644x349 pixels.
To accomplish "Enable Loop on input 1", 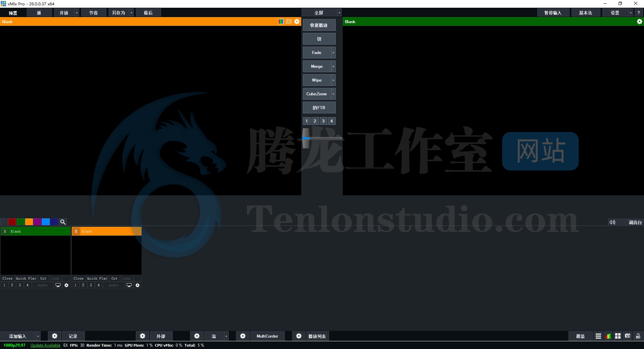I will pos(55,279).
